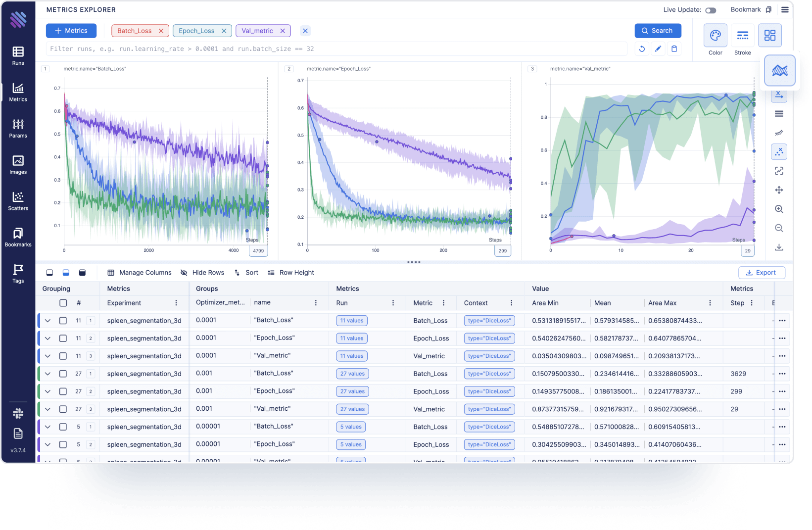Viewport: 812px width, 530px height.
Task: Expand the 0.001 "Val_metric" group row
Action: click(48, 409)
